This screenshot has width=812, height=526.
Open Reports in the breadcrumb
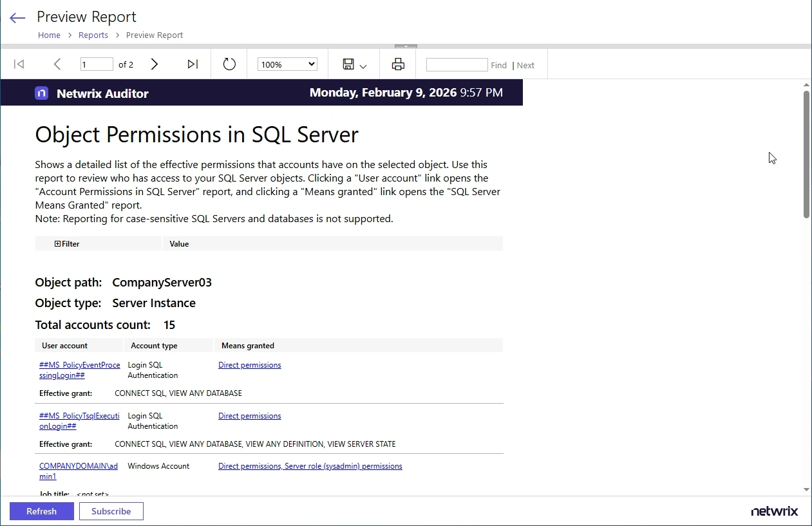93,35
